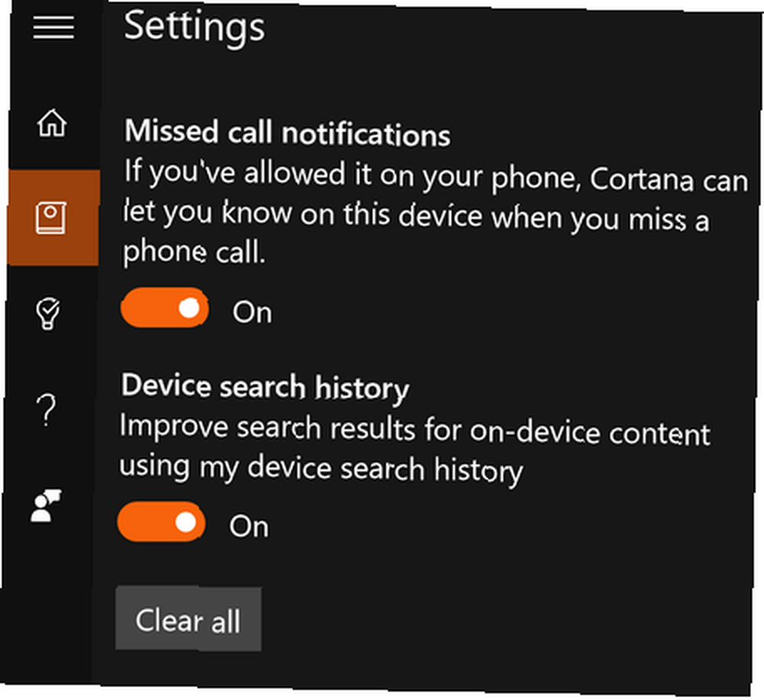764x700 pixels.
Task: Click 'Improve search results' description line
Action: coord(268,429)
